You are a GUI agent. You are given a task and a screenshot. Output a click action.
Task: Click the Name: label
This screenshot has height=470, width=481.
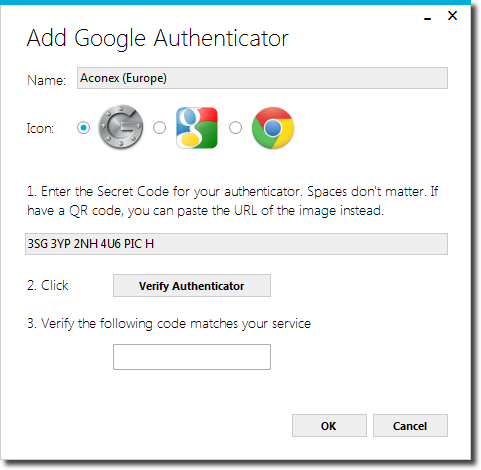click(x=47, y=80)
